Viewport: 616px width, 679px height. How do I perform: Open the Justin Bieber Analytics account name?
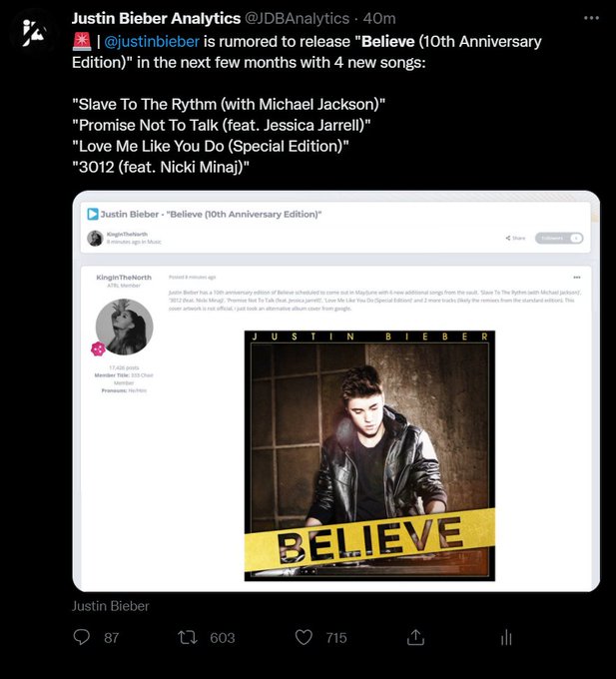156,19
